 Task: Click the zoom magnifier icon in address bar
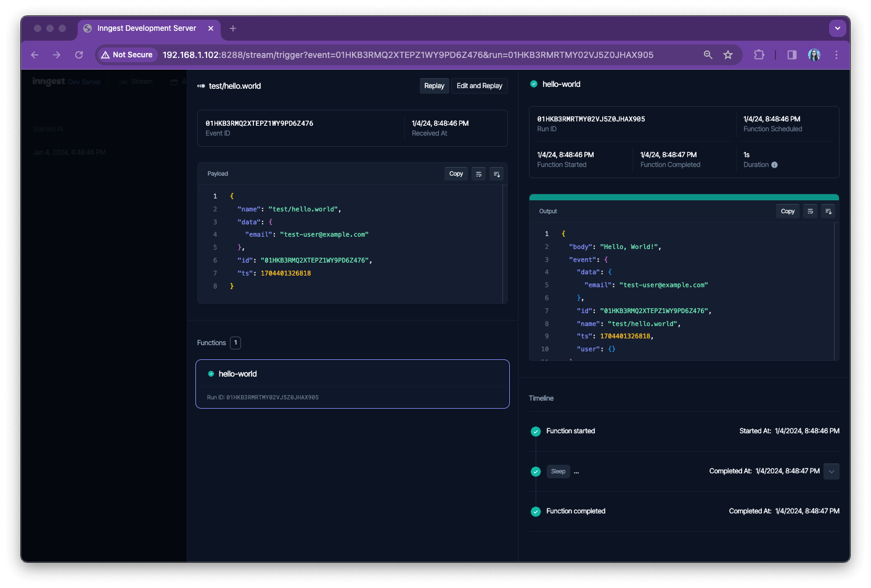click(708, 55)
